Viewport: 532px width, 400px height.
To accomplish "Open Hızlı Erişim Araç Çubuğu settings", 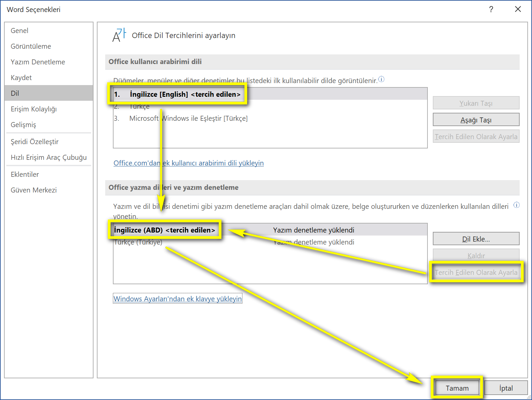I will click(49, 157).
